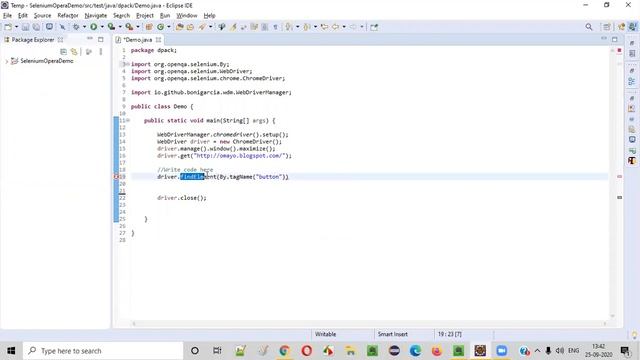Click Windows Start button
Image resolution: width=640 pixels, height=360 pixels.
[11, 351]
